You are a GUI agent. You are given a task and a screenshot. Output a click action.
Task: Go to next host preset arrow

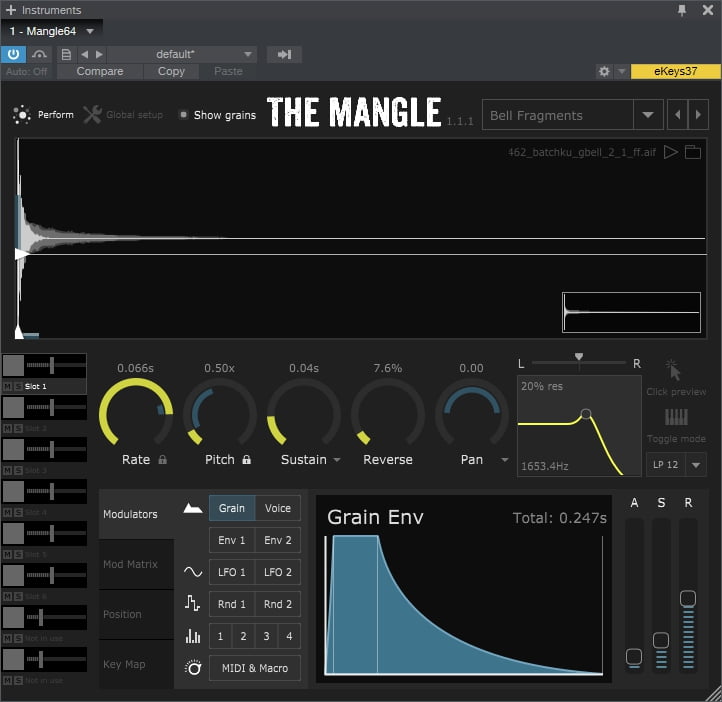coord(99,54)
